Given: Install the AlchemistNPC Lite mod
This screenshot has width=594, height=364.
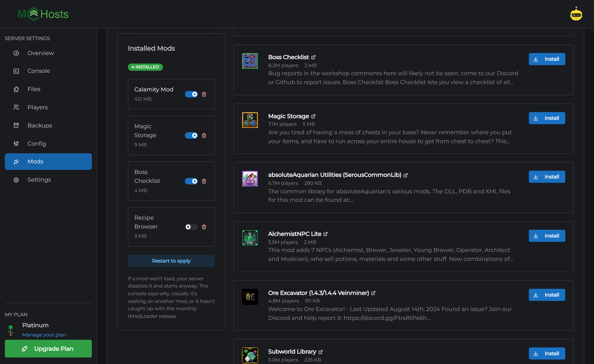Looking at the screenshot, I should pyautogui.click(x=547, y=236).
